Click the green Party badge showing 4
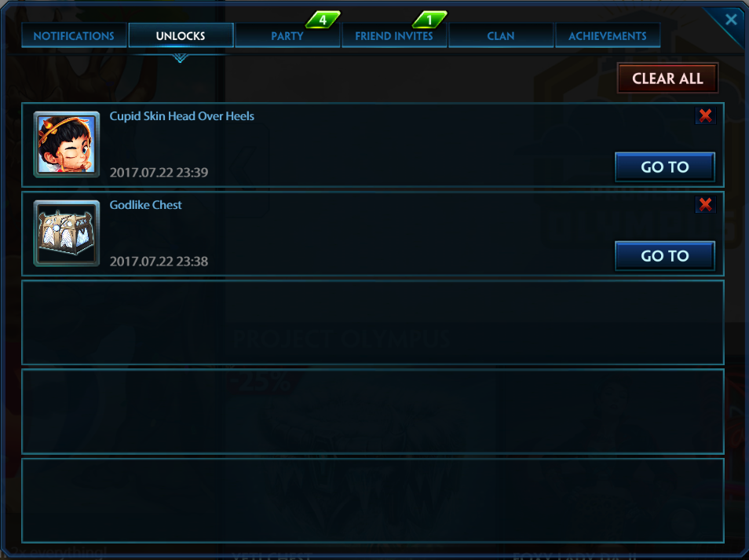Screen dimensions: 749x560 click(323, 20)
